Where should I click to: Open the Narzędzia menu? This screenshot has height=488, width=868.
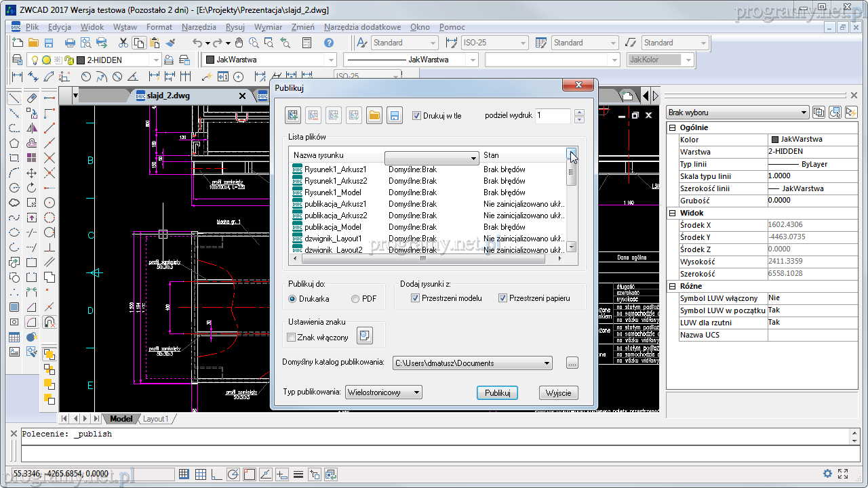pos(199,27)
